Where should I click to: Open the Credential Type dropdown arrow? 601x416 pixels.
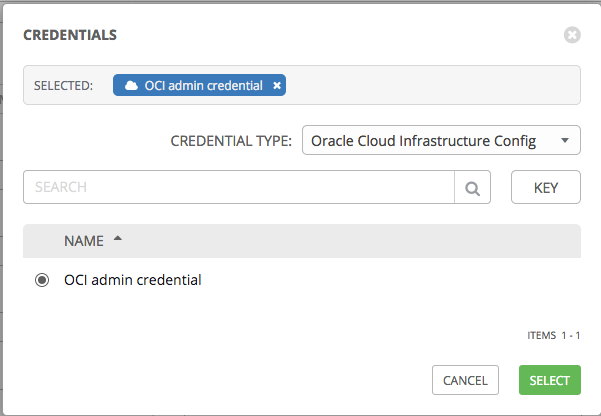click(x=565, y=140)
